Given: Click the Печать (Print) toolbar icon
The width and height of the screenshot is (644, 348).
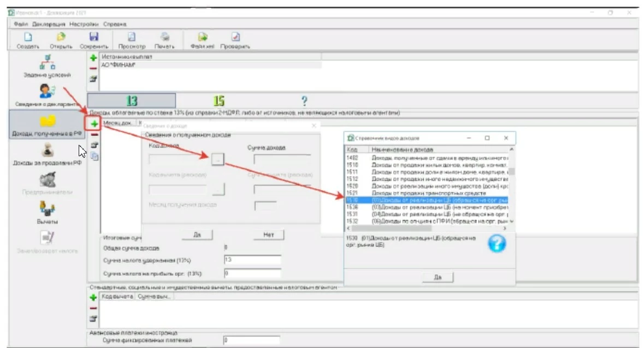Looking at the screenshot, I should coord(164,38).
